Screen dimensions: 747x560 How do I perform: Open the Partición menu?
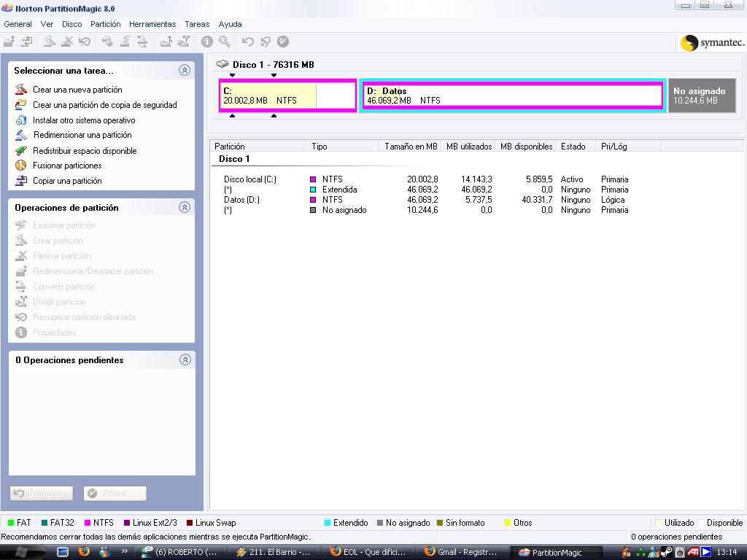click(x=106, y=24)
